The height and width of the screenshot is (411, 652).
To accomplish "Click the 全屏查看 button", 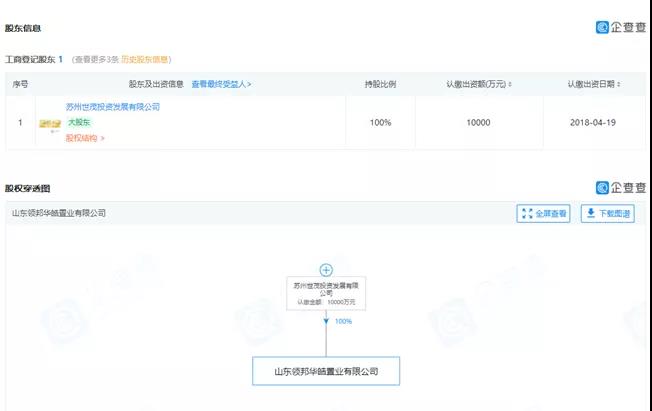I will pyautogui.click(x=543, y=213).
